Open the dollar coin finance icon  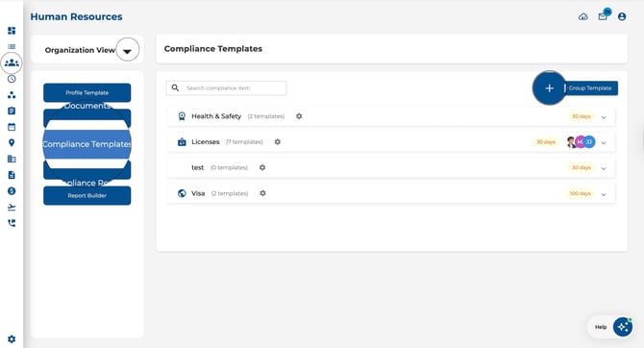coord(12,191)
